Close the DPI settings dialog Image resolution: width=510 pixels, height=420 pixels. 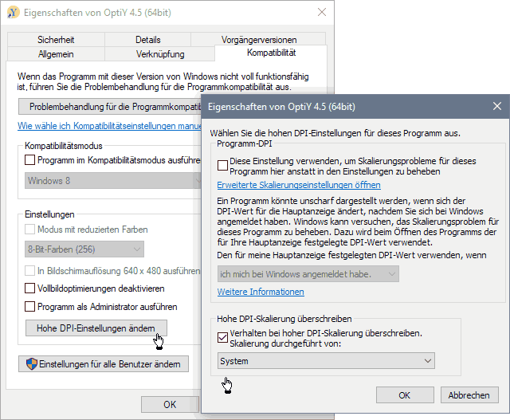(496, 106)
